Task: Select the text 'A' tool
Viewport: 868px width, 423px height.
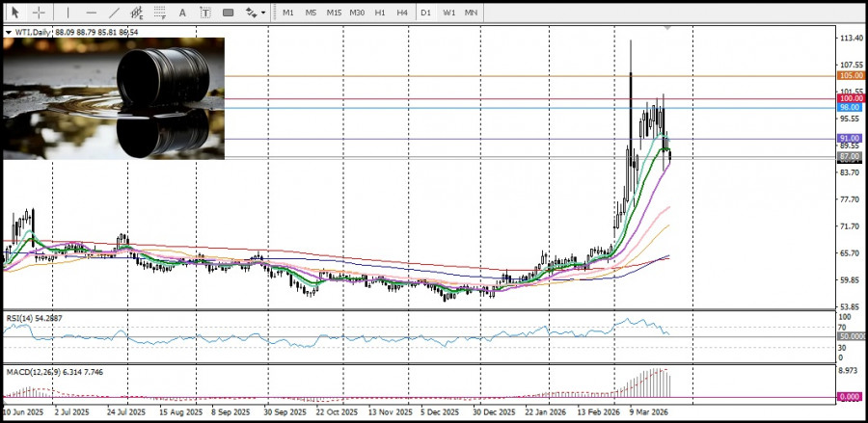Action: (184, 13)
